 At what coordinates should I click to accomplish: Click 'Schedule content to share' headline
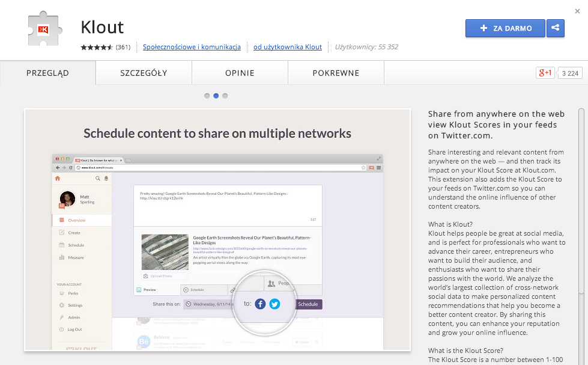click(x=217, y=133)
